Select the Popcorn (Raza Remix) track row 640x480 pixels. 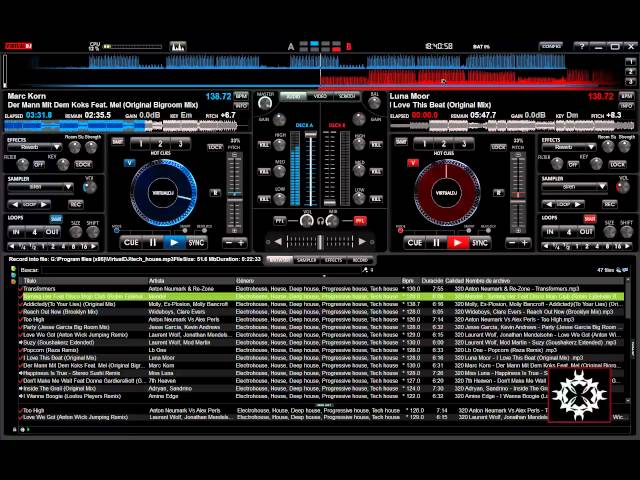[x=321, y=350]
